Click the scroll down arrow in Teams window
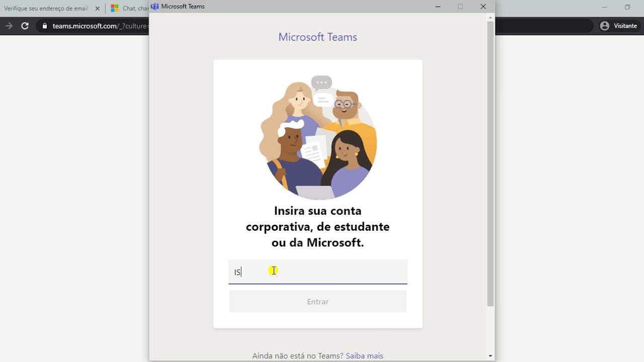Viewport: 644px width, 362px height. 491,356
